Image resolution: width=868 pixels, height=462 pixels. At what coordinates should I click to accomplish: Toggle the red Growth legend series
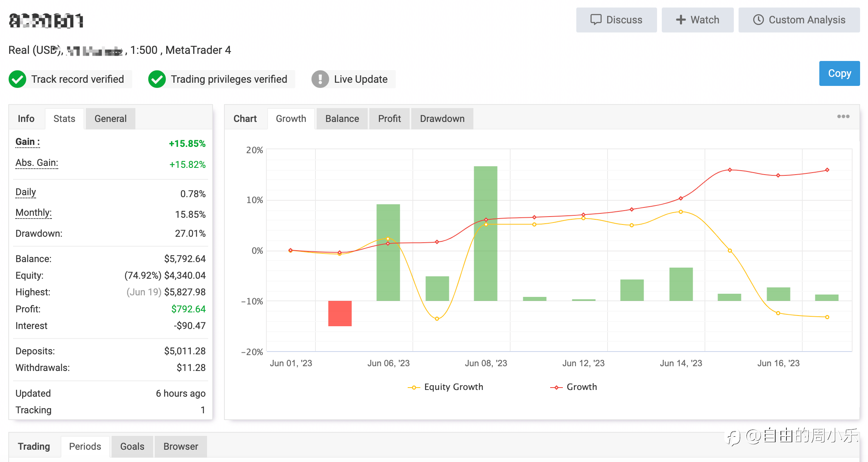(574, 387)
